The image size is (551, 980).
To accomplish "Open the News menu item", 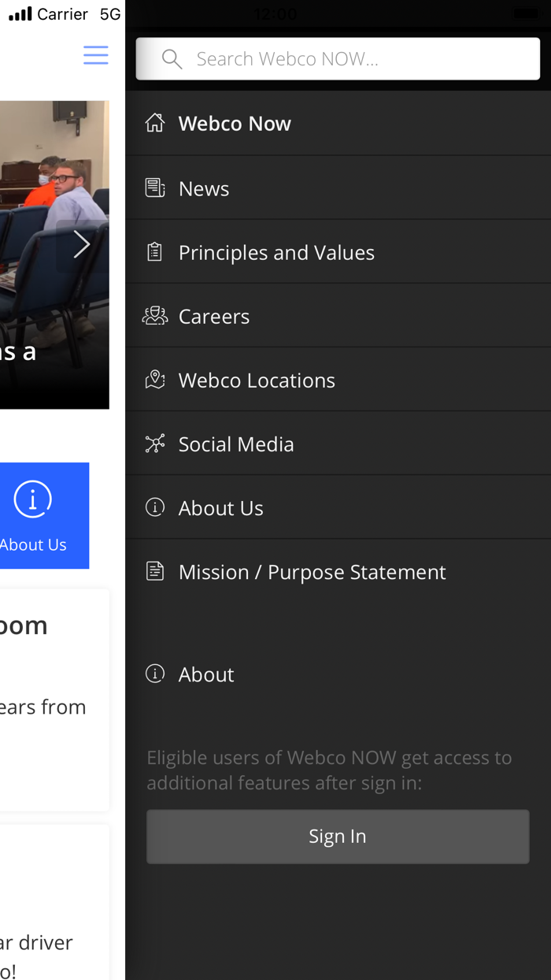I will pyautogui.click(x=338, y=187).
